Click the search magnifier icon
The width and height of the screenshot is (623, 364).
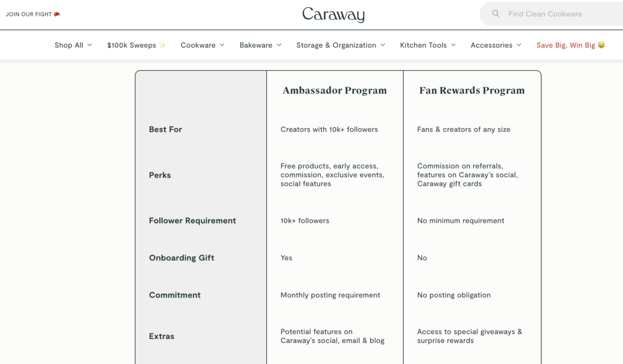click(496, 14)
